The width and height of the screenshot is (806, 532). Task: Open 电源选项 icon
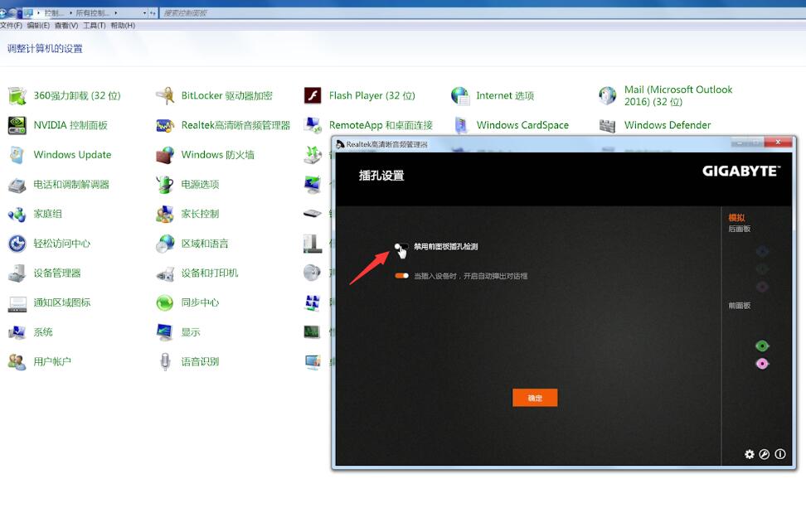165,184
